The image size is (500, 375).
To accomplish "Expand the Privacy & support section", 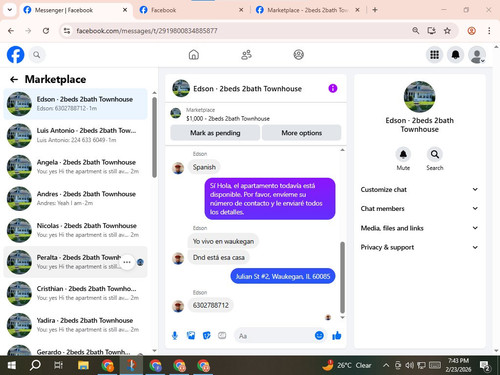I will 419,247.
